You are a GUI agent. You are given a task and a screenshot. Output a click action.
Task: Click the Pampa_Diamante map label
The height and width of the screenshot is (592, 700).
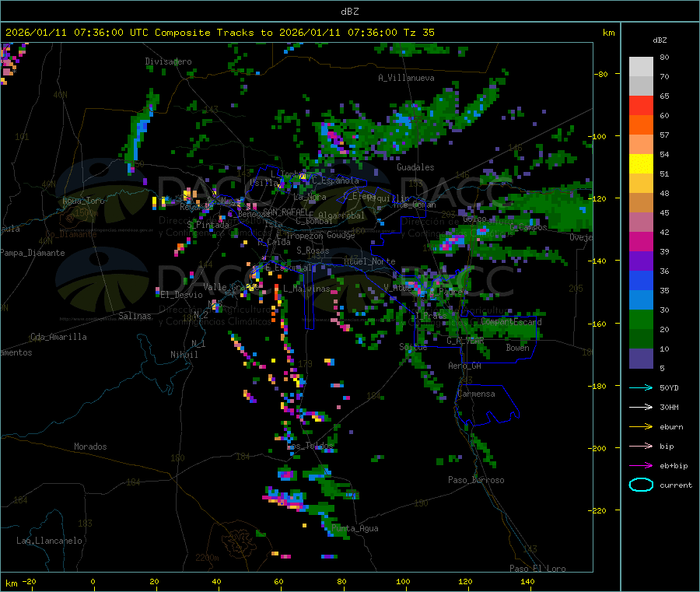(32, 253)
